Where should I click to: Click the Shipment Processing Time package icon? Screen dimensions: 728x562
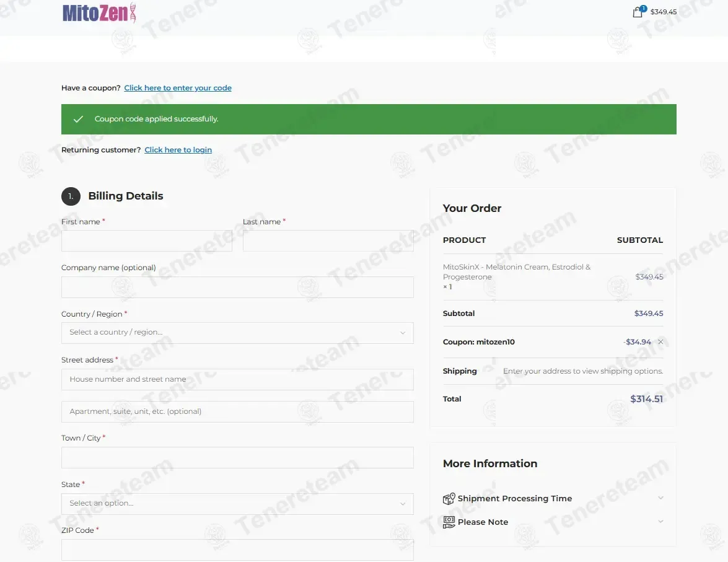pyautogui.click(x=449, y=498)
